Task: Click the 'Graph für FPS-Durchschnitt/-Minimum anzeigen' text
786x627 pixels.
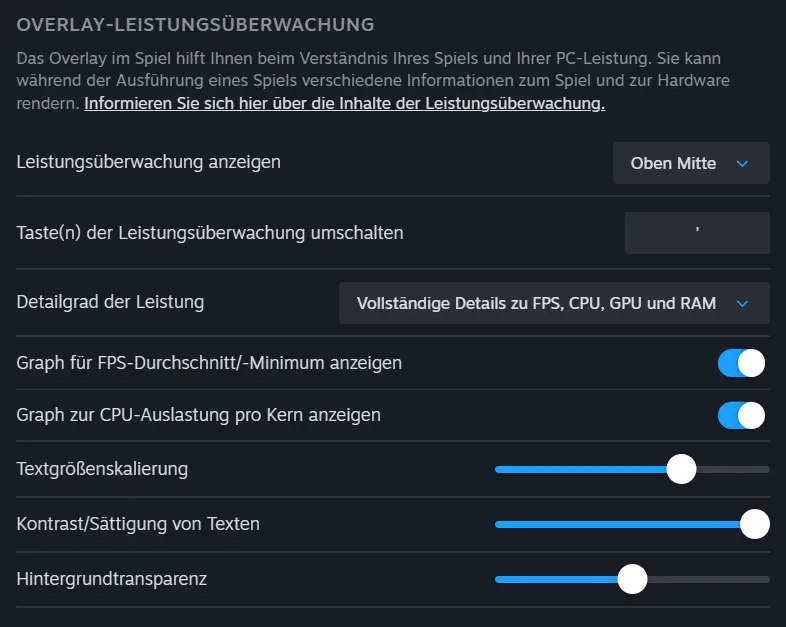Action: point(209,363)
